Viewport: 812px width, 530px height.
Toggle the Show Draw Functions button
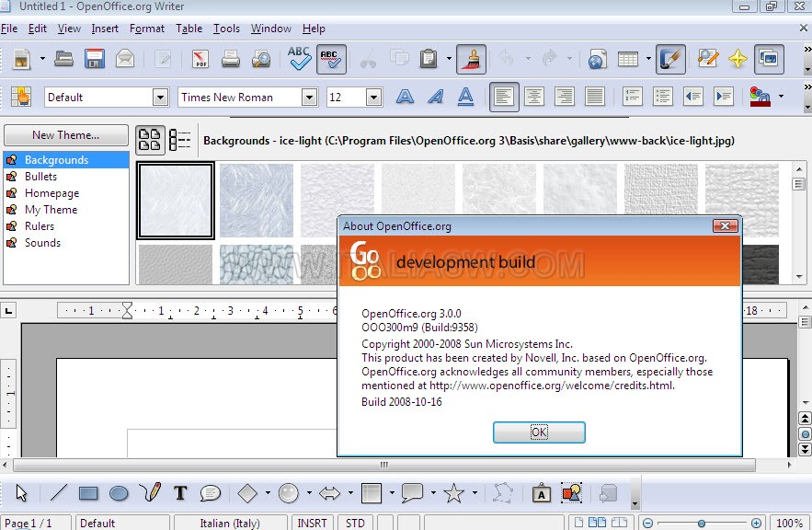[670, 59]
